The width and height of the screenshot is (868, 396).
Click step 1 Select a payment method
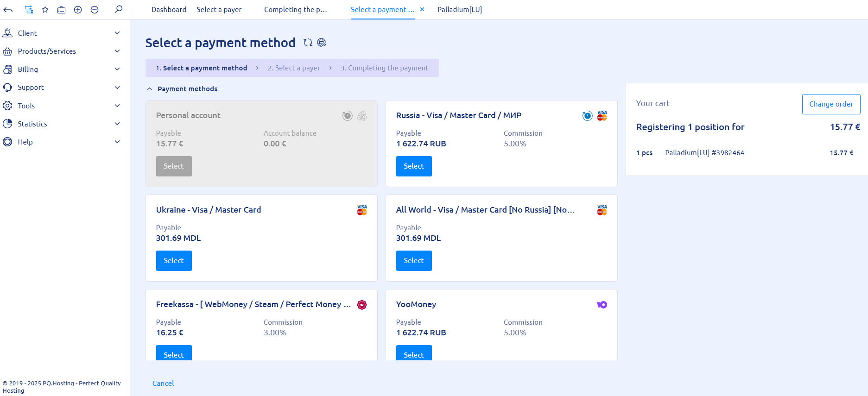[201, 68]
